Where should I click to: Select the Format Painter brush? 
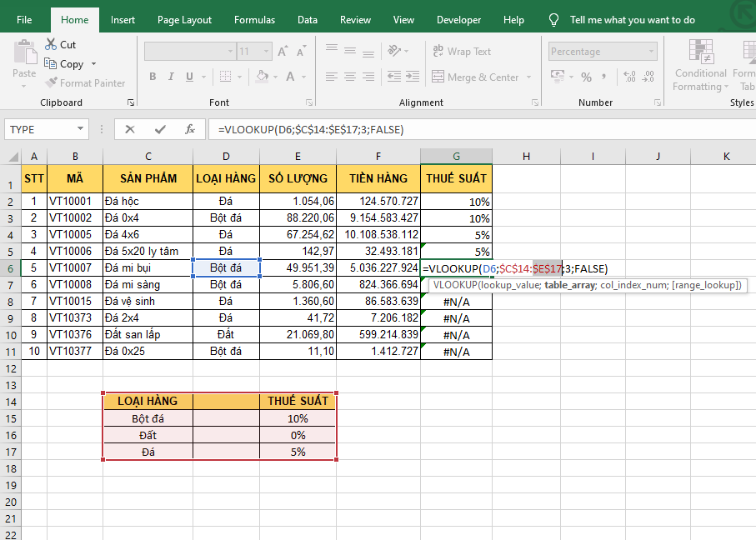51,83
